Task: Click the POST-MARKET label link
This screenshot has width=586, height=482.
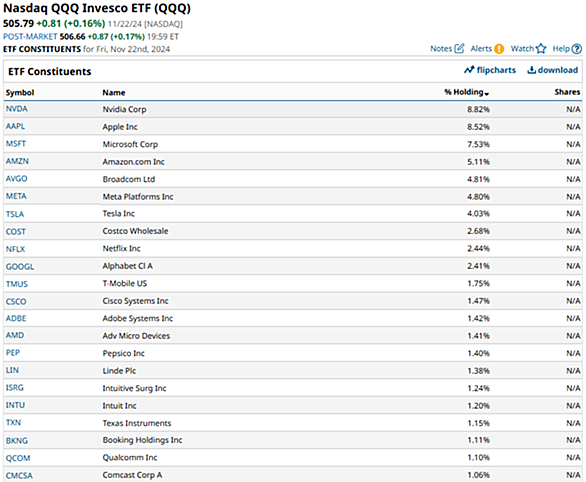Action: (30, 37)
